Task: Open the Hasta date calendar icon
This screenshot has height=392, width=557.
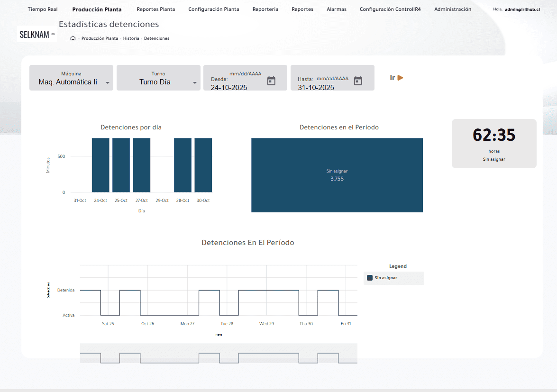Action: click(x=358, y=81)
